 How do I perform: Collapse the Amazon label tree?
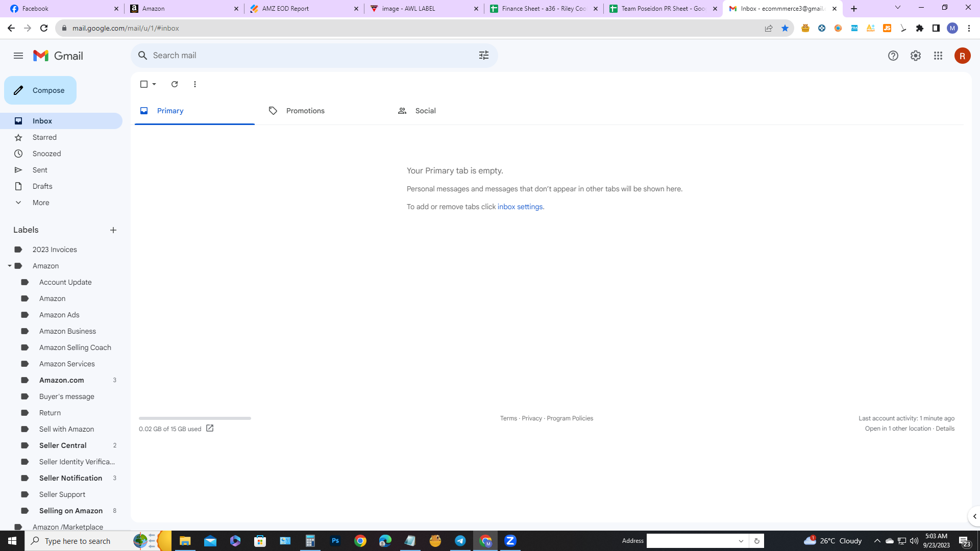(x=9, y=266)
